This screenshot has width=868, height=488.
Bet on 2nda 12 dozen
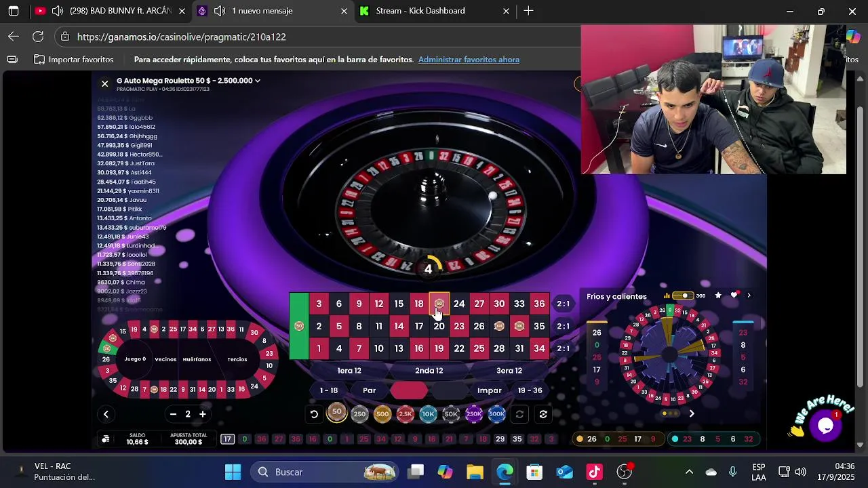(x=429, y=371)
